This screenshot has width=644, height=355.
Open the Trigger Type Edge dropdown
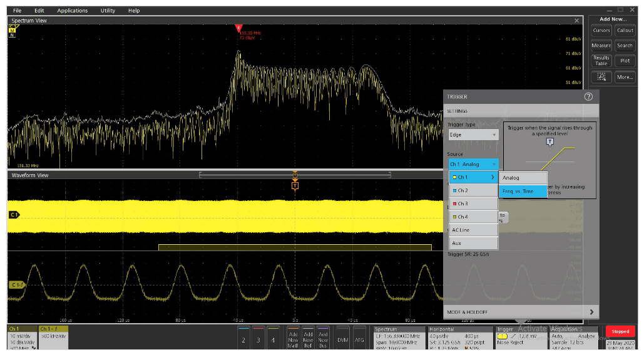pyautogui.click(x=473, y=135)
